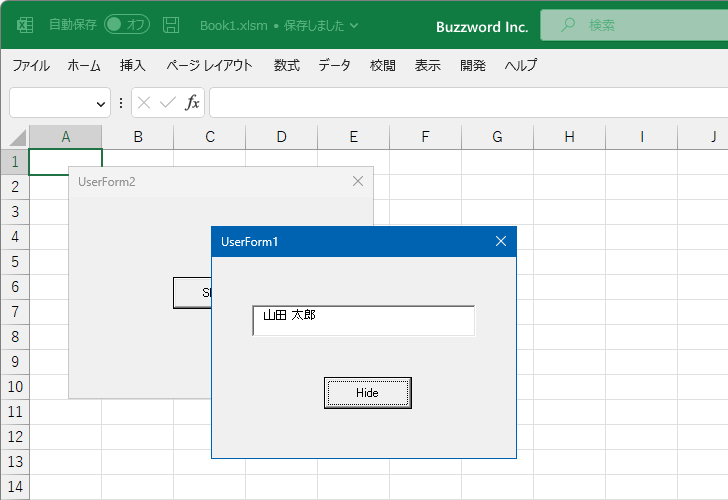Click the Buzzword Inc. account name

482,27
